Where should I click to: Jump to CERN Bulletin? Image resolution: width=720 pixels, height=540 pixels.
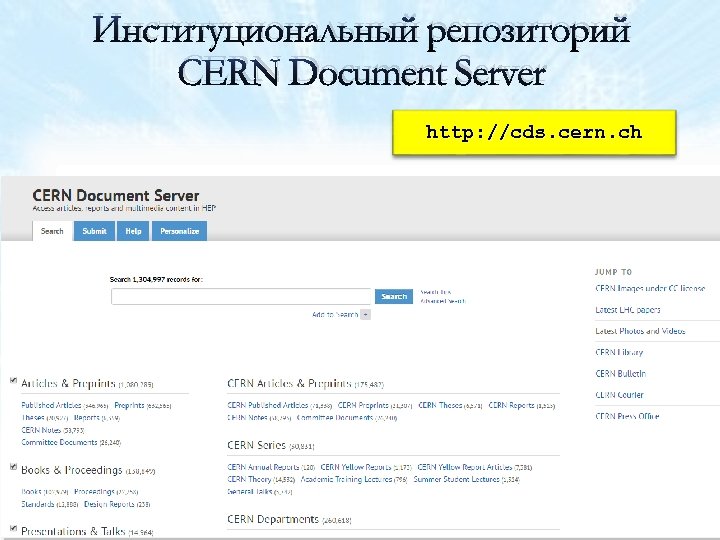point(620,373)
